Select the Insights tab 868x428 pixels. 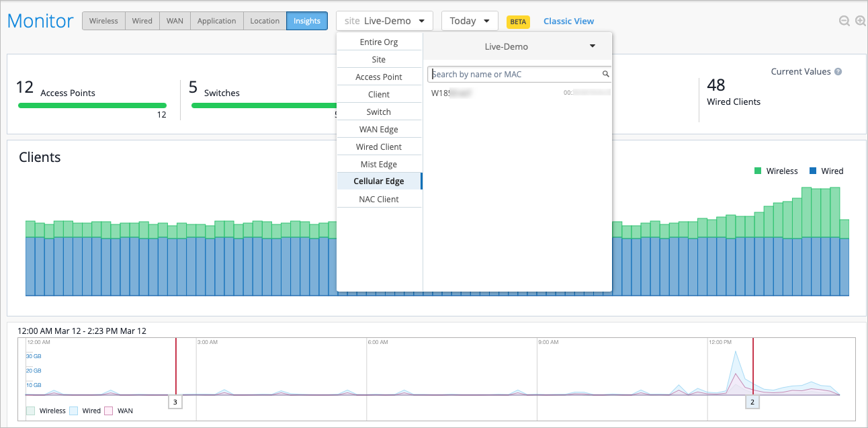[x=306, y=21]
